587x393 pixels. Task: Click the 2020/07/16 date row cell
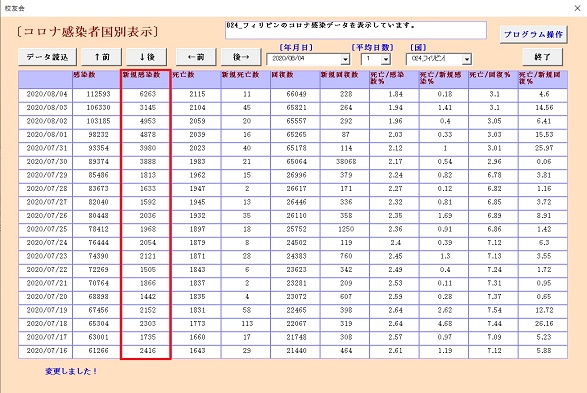46,351
